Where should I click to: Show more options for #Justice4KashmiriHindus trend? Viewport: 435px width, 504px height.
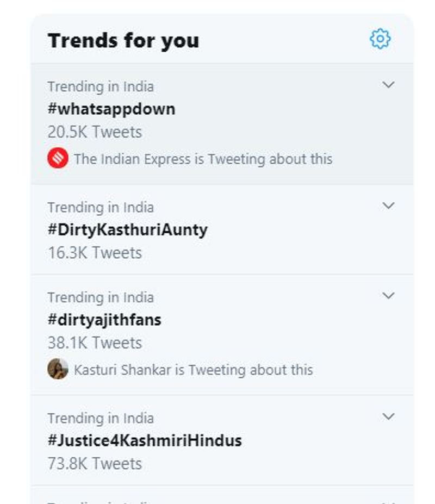pos(388,416)
